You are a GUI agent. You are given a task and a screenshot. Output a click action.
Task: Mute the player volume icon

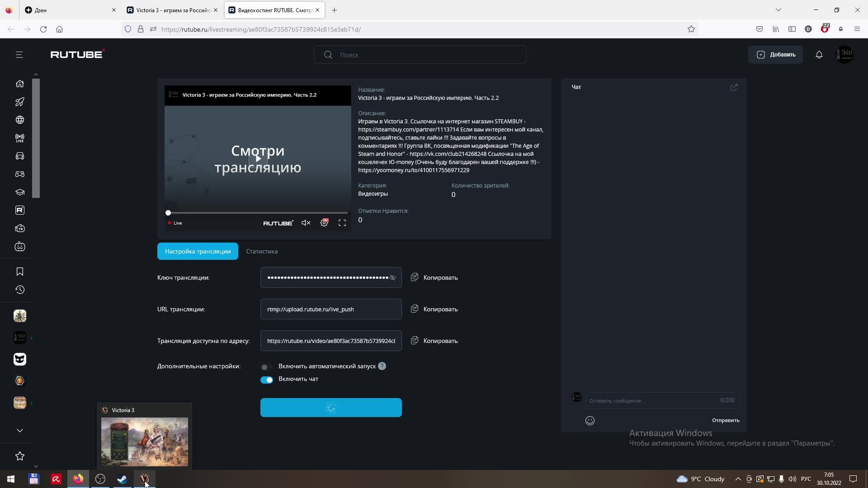tap(306, 223)
